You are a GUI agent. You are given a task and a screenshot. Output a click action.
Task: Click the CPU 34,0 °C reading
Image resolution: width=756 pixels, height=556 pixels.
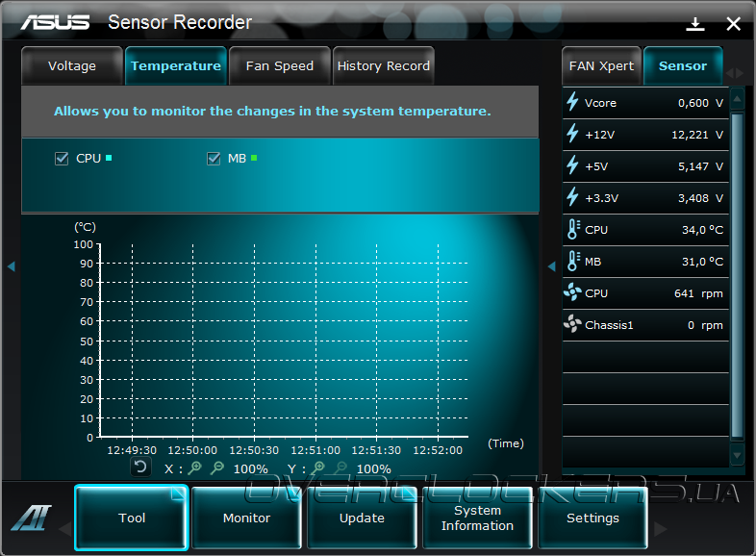(702, 230)
